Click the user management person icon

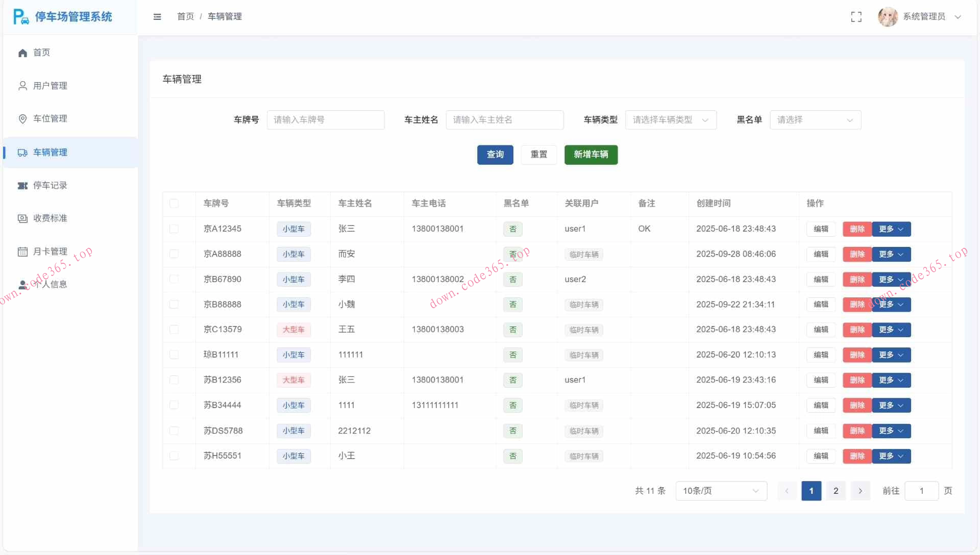click(x=22, y=86)
